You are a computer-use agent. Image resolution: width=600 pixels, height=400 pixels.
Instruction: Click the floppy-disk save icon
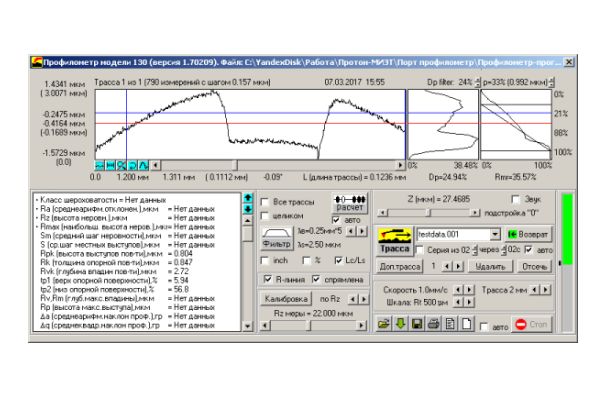point(417,324)
